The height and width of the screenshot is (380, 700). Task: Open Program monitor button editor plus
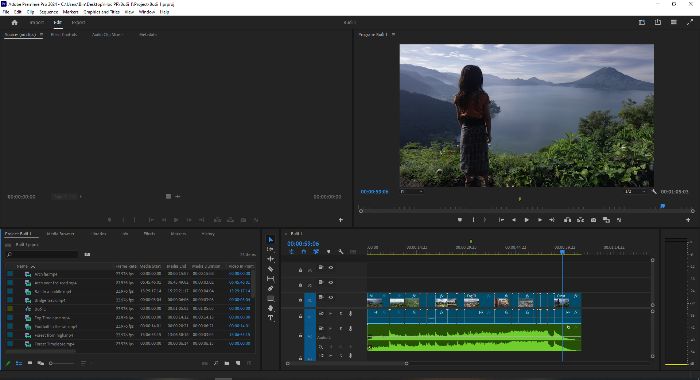click(x=688, y=220)
